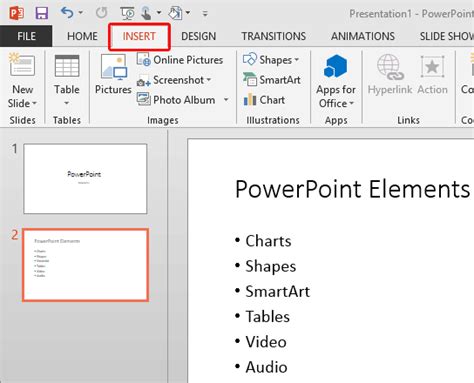Click the SmartArt bullet on the slide
The height and width of the screenshot is (383, 474).
pyautogui.click(x=278, y=291)
